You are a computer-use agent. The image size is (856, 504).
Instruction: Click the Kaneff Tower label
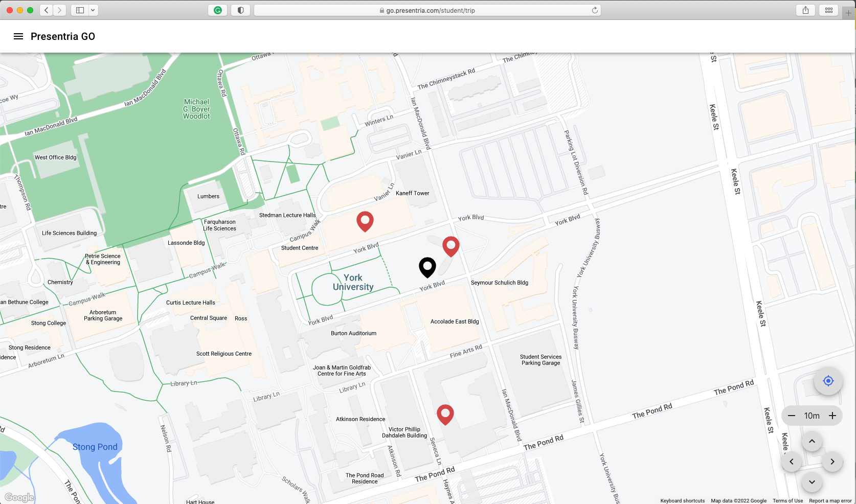pos(412,193)
